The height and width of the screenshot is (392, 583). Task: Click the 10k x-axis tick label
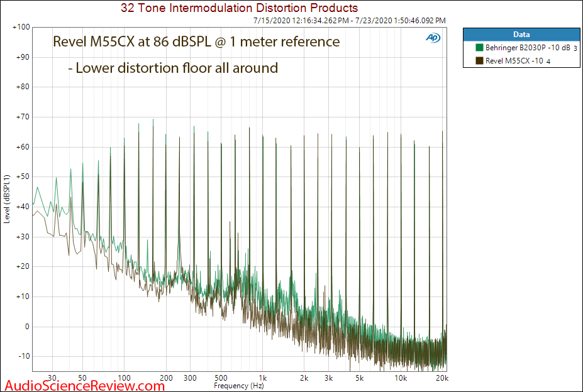401,378
